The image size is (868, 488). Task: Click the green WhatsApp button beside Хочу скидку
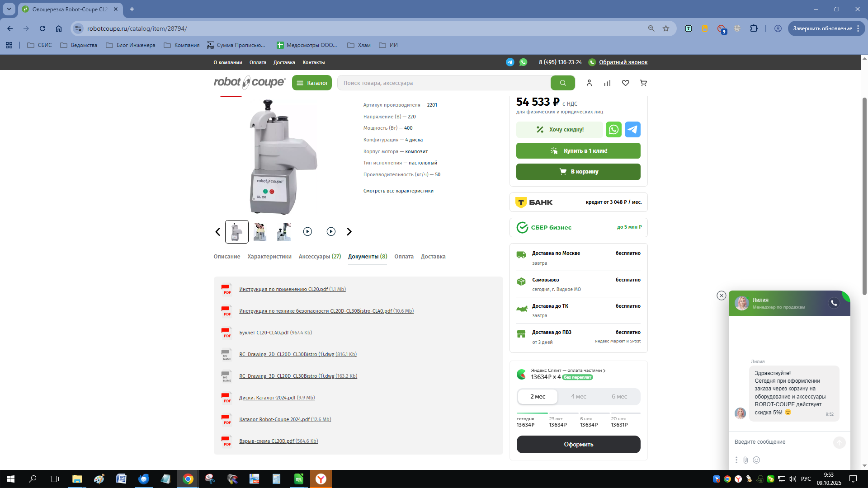coord(613,130)
